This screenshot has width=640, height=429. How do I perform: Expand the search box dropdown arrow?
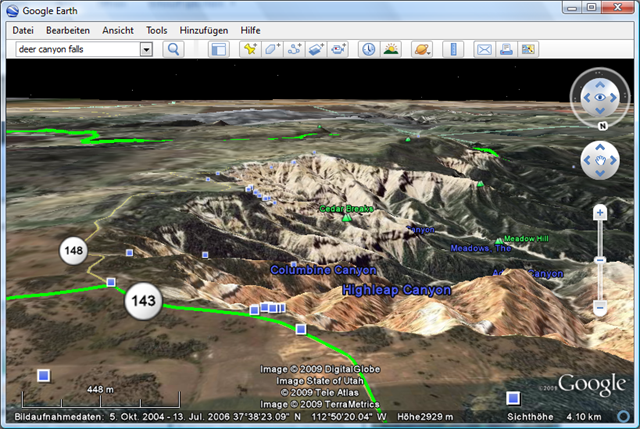(146, 49)
